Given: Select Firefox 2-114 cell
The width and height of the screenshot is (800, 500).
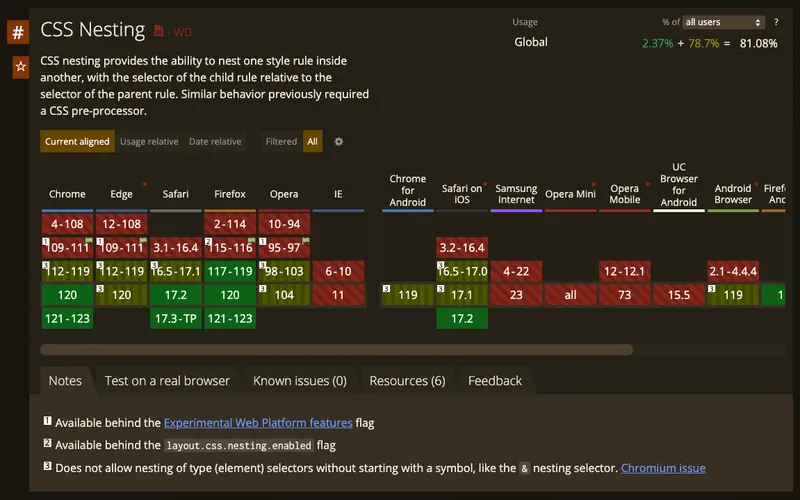Looking at the screenshot, I should [230, 224].
